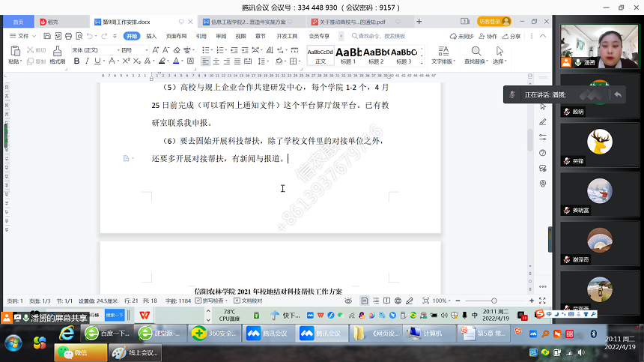The image size is (644, 362).
Task: Open the 文件 menu dropdown
Action: click(x=22, y=36)
